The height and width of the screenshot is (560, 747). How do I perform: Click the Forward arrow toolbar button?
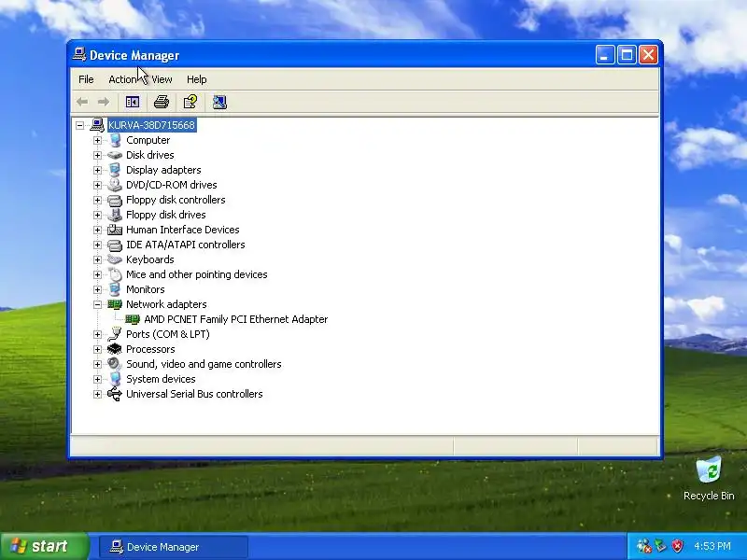(x=104, y=102)
